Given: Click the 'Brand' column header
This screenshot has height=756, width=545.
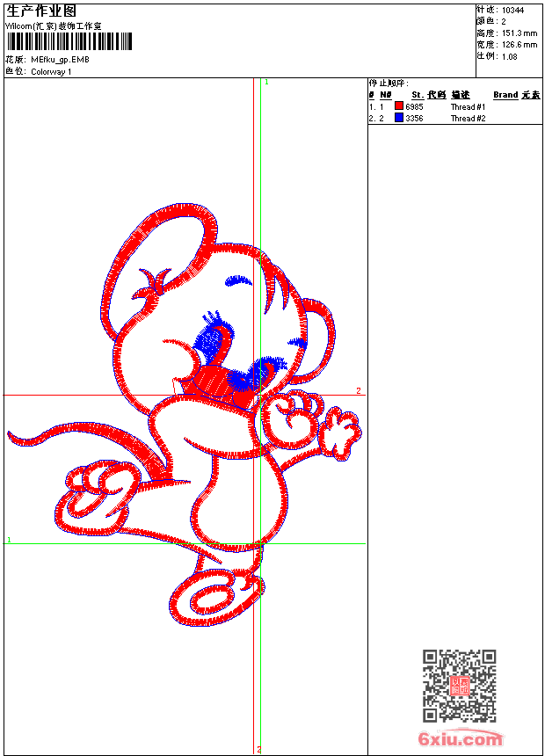Looking at the screenshot, I should point(505,95).
